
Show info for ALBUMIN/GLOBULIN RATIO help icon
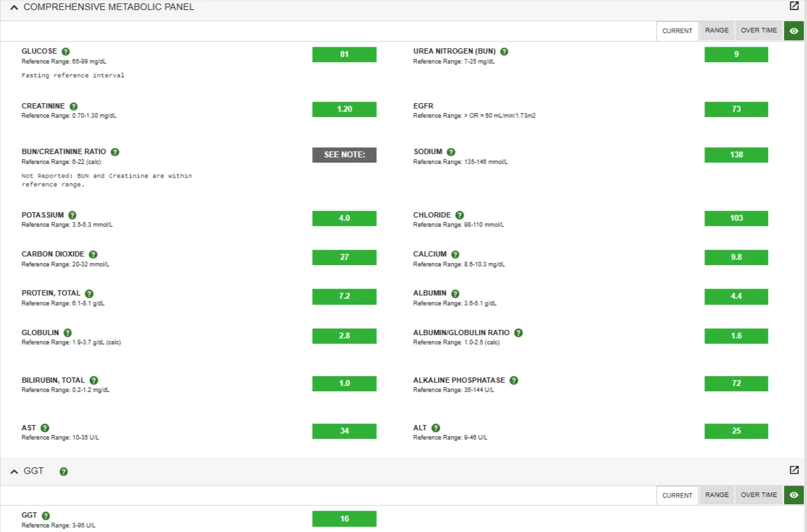pos(519,333)
